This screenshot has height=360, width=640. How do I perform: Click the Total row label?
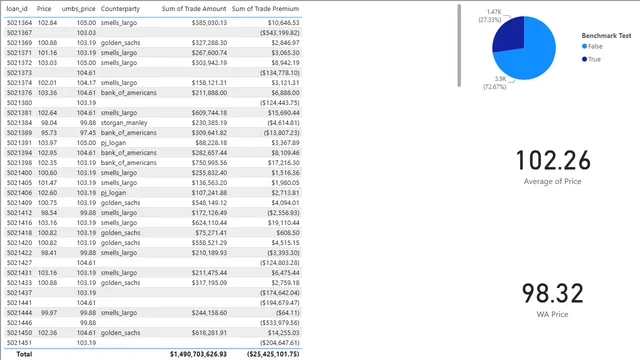coord(24,354)
